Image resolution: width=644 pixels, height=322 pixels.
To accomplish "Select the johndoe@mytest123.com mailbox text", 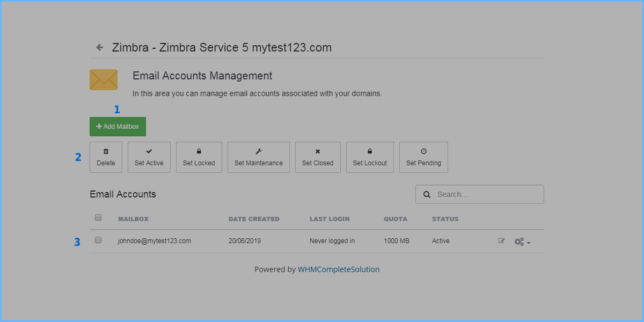I will (155, 241).
